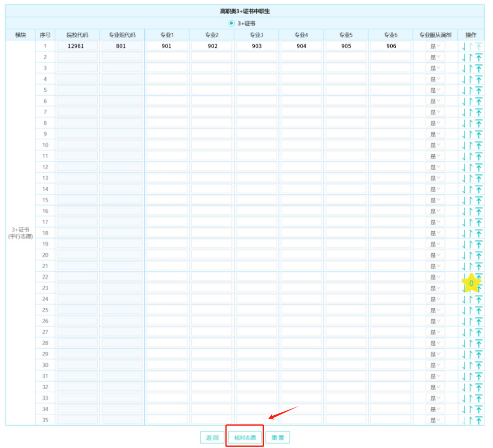
Task: Move row 2 down one position
Action: pyautogui.click(x=464, y=57)
